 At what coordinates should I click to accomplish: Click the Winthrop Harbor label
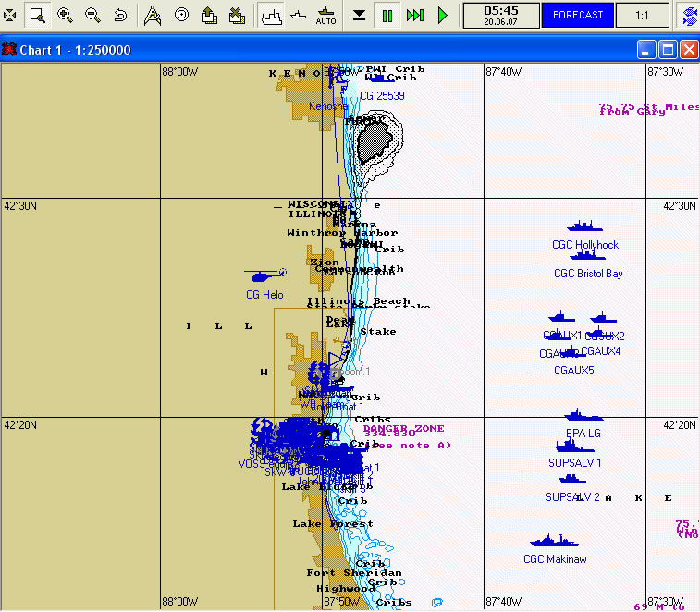tap(342, 233)
